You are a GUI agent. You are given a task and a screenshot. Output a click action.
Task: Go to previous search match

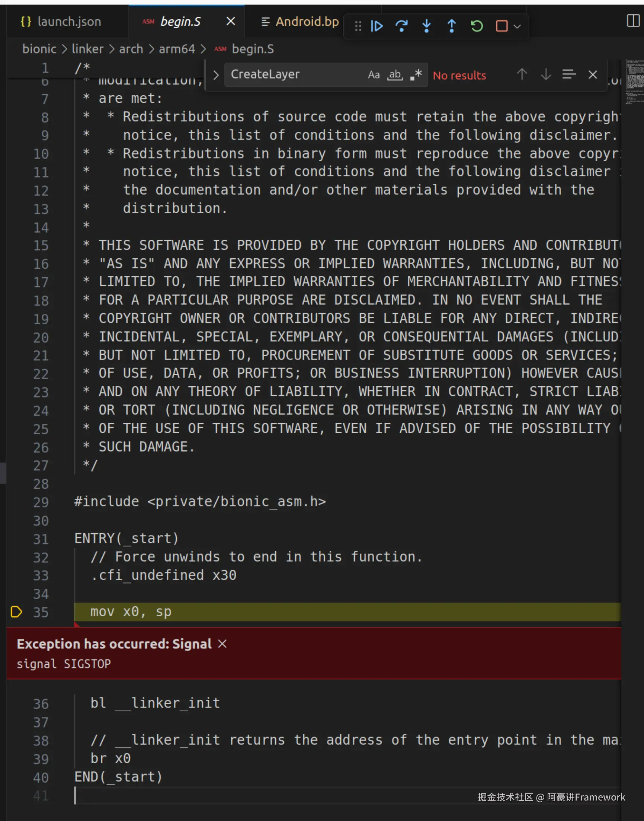coord(522,75)
